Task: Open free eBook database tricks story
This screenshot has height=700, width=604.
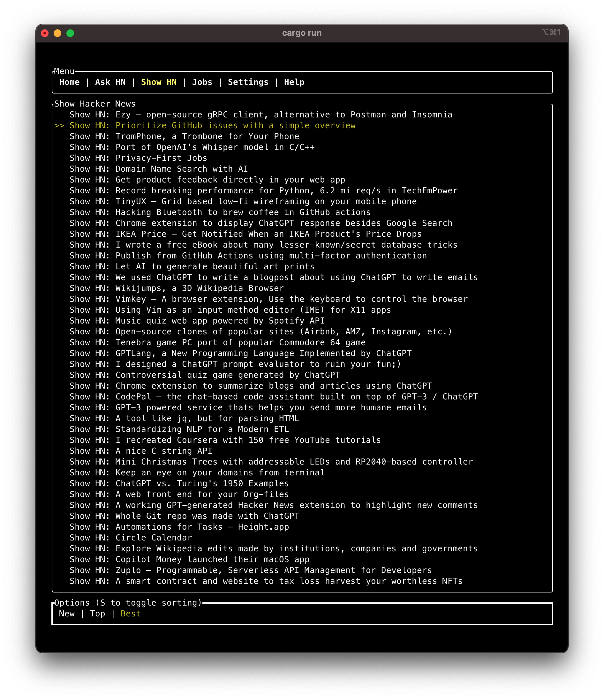Action: click(264, 245)
